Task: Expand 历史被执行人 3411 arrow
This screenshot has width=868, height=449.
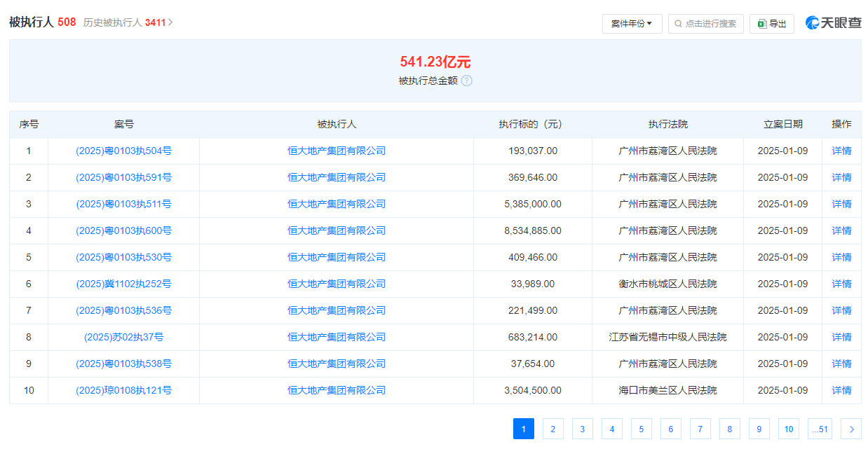Action: pyautogui.click(x=170, y=22)
